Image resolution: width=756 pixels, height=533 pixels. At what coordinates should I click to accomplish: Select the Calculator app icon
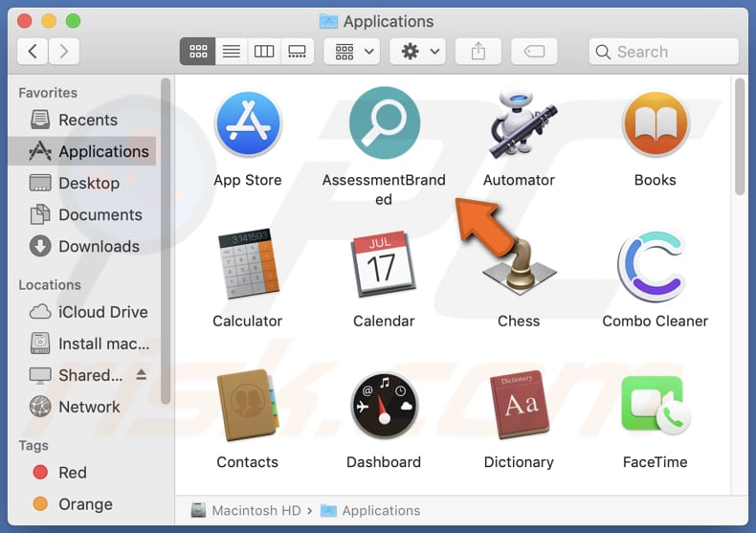tap(248, 263)
